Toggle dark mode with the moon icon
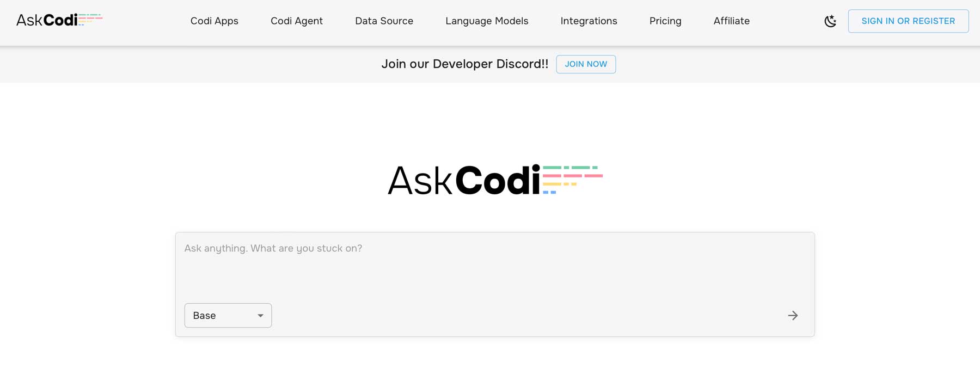Viewport: 980px width, 369px height. [830, 21]
